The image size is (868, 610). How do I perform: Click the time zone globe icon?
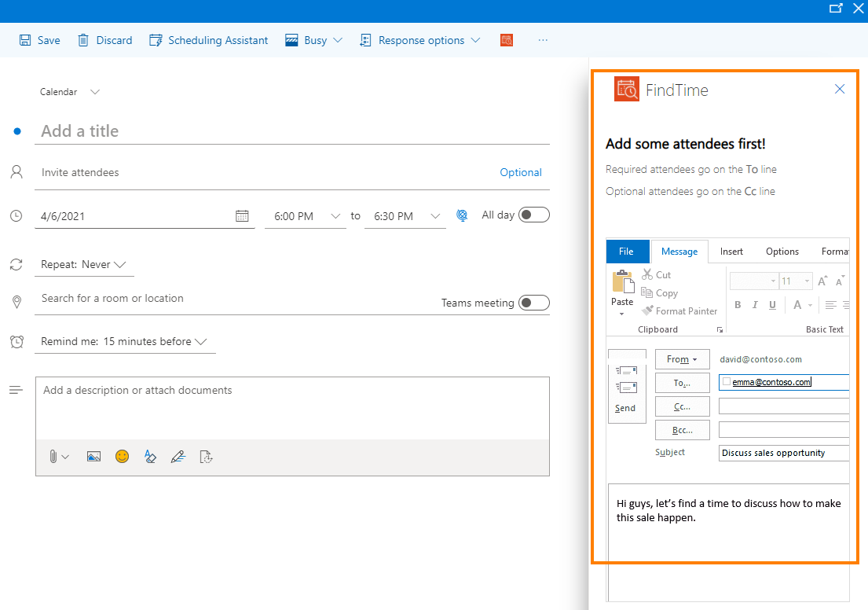point(462,215)
